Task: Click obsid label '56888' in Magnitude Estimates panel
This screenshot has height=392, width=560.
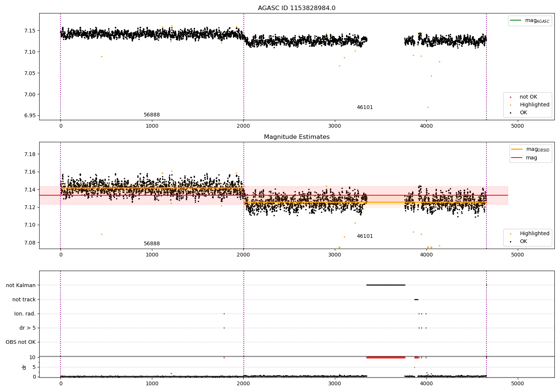Action: (x=152, y=244)
